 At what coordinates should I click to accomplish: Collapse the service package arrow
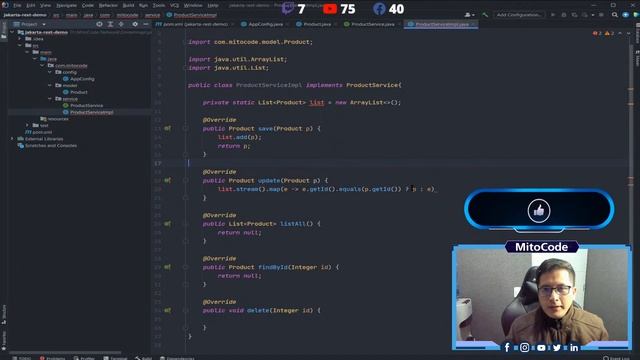coord(50,99)
